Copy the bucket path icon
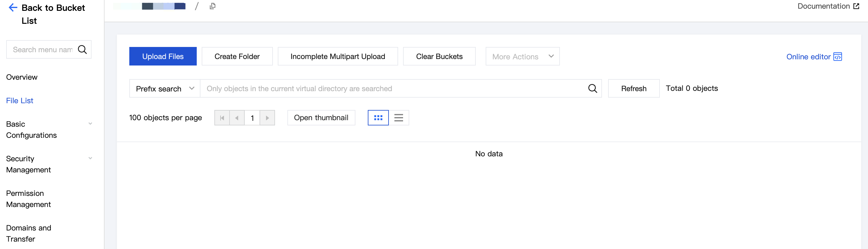Viewport: 868px width, 249px height. tap(212, 6)
